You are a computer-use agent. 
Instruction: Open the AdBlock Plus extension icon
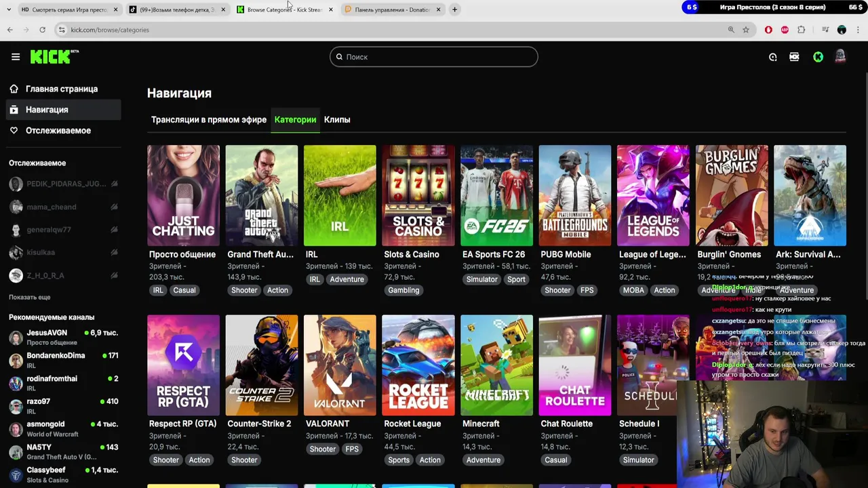pyautogui.click(x=785, y=30)
